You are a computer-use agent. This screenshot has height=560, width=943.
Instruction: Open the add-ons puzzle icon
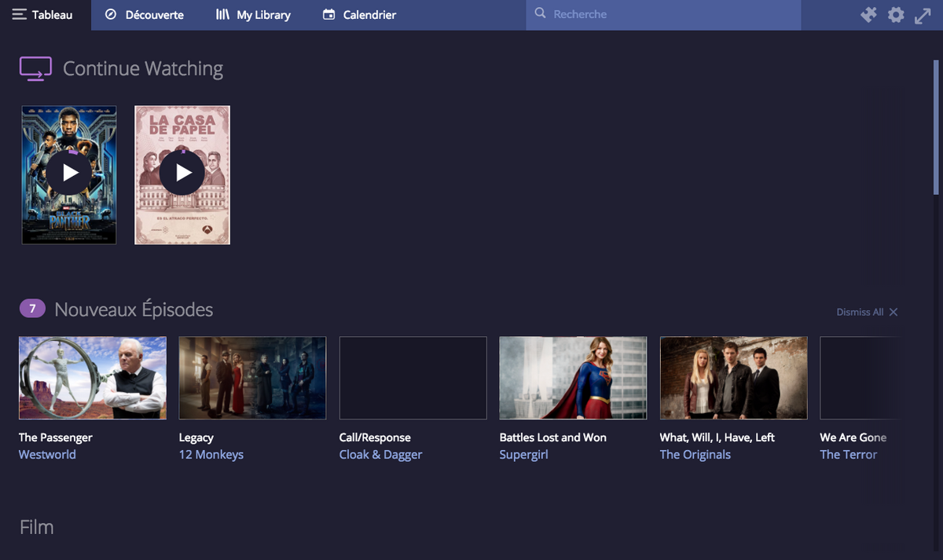point(868,15)
